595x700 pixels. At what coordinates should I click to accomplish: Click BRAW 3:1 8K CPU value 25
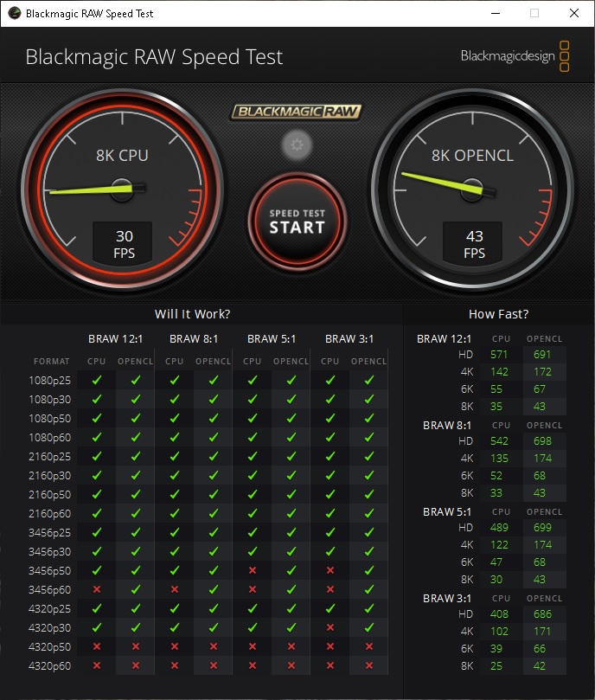[x=496, y=666]
